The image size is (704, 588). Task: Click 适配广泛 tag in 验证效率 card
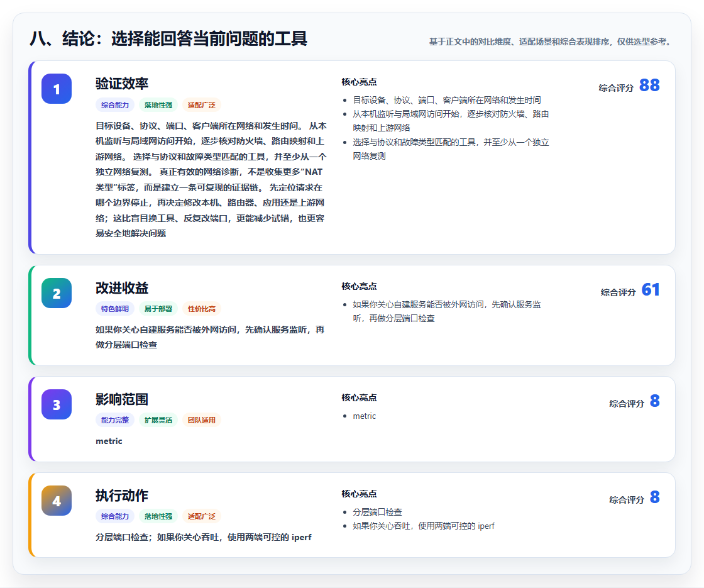pos(202,105)
